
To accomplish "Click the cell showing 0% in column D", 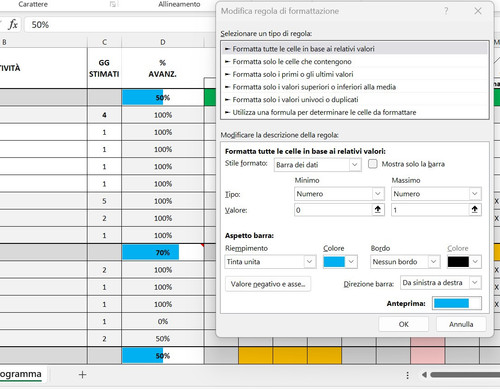I will pos(163,321).
